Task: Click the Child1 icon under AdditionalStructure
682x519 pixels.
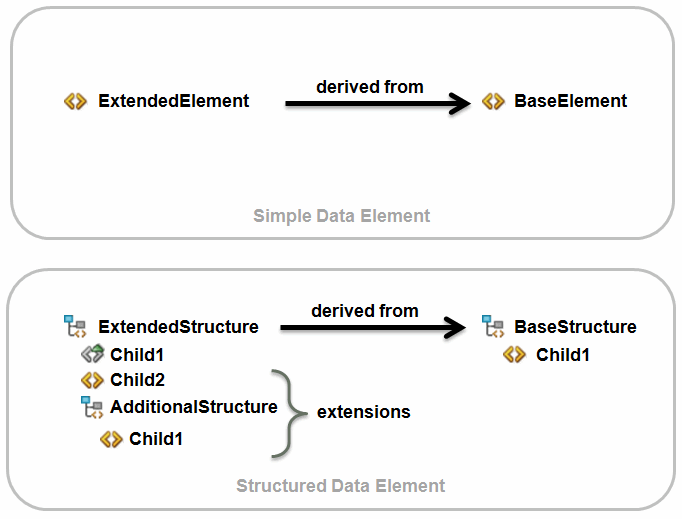Action: (111, 439)
